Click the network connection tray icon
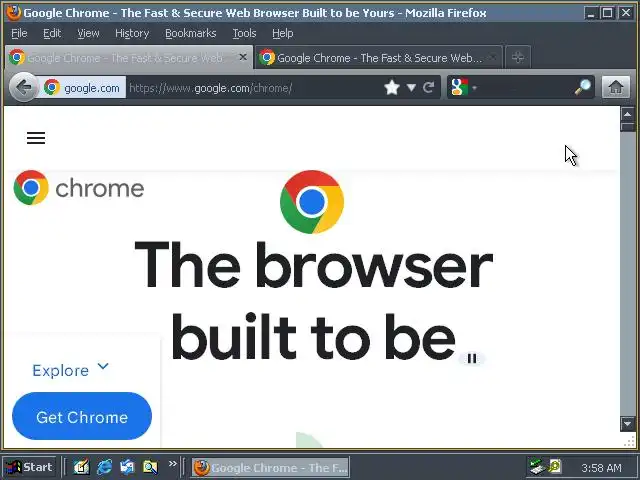Image resolution: width=640 pixels, height=480 pixels. 536,467
